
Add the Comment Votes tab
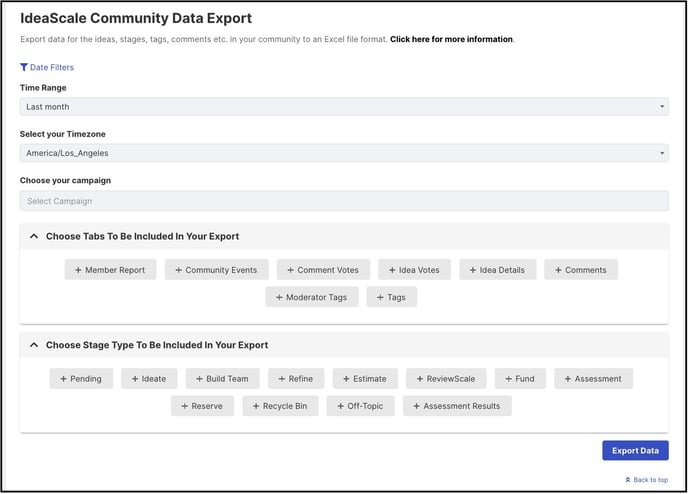(323, 270)
